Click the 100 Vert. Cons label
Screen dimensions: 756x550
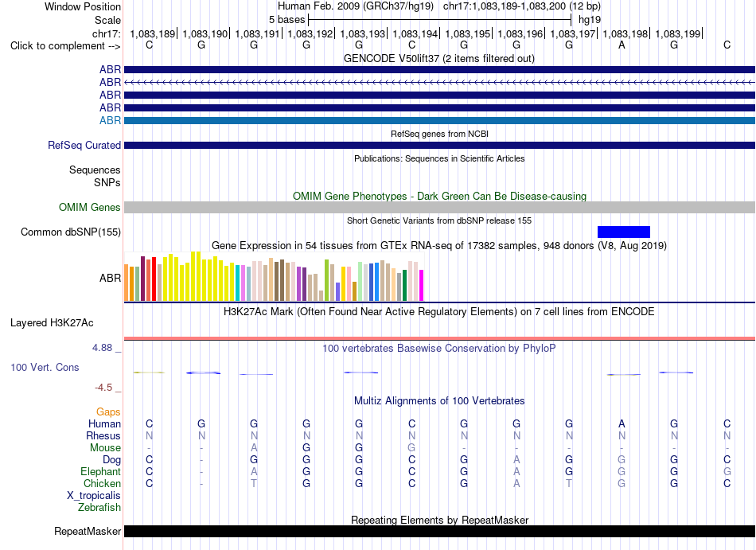(x=45, y=367)
